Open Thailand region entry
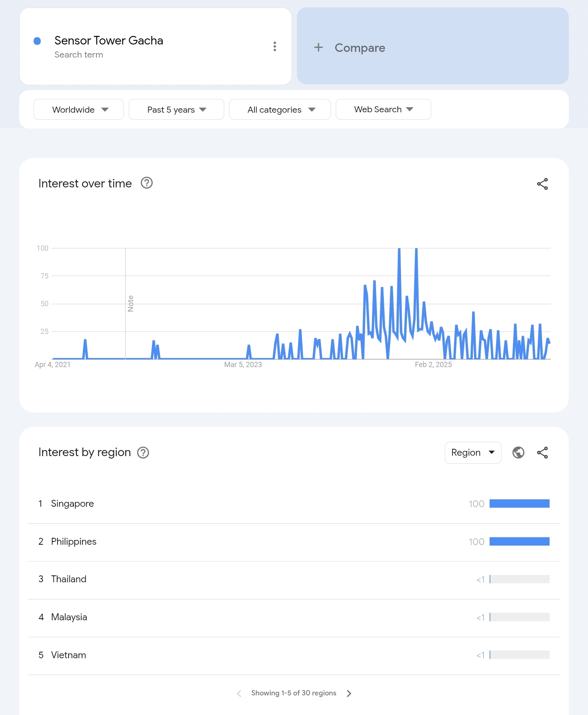The height and width of the screenshot is (715, 588). (294, 579)
